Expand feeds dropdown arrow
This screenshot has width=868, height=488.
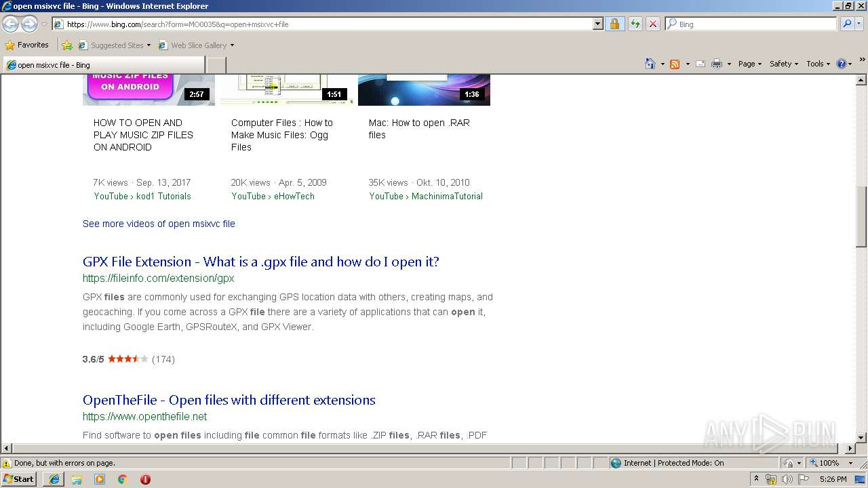687,64
